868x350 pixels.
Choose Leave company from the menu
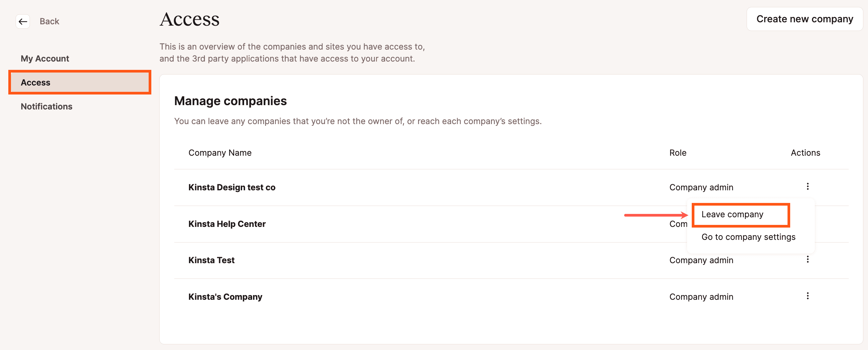732,215
